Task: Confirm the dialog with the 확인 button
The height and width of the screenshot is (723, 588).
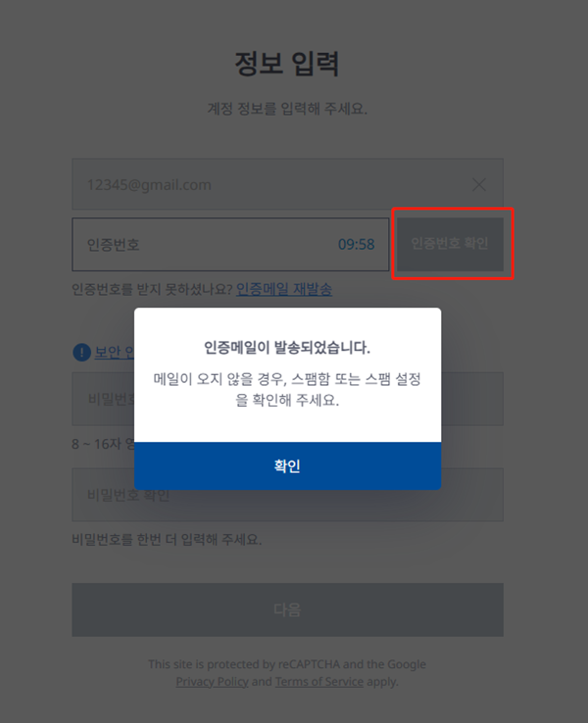Action: click(287, 465)
